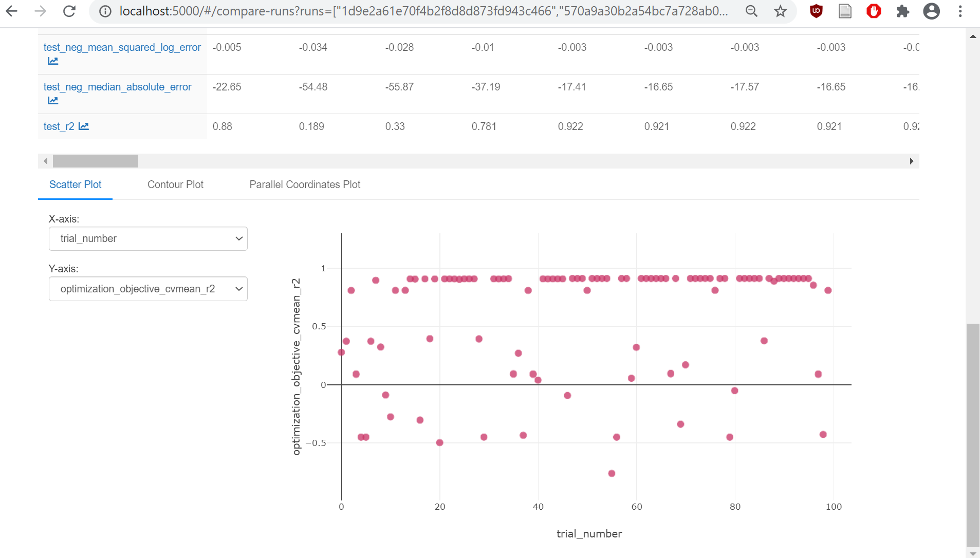Open the test_r2 metric link
The height and width of the screenshot is (558, 980).
59,126
